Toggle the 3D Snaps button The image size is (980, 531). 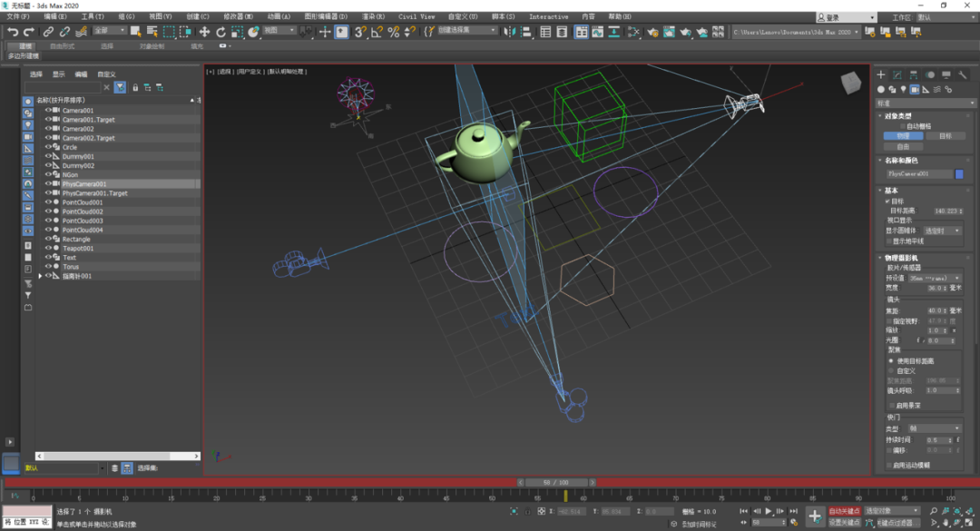[x=360, y=31]
